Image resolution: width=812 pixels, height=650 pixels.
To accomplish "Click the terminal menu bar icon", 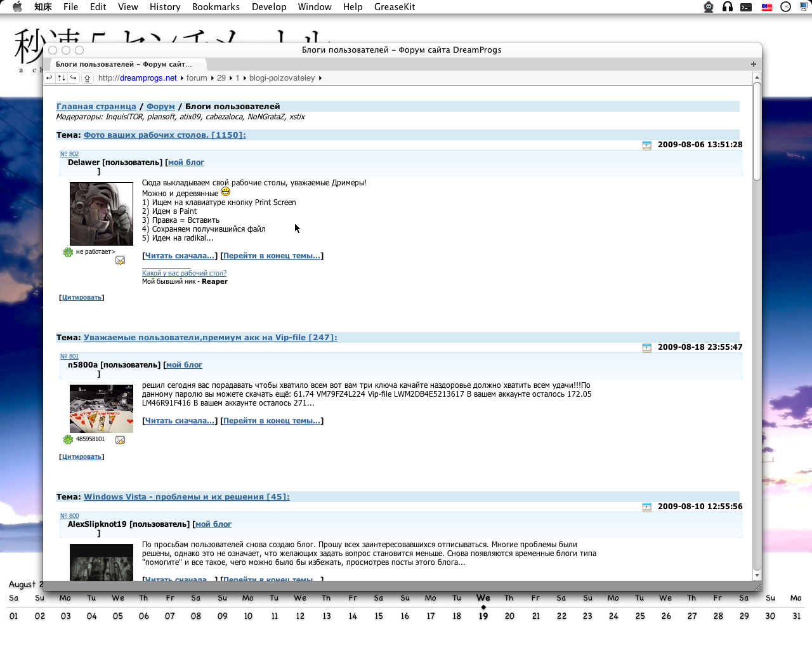I will (746, 7).
